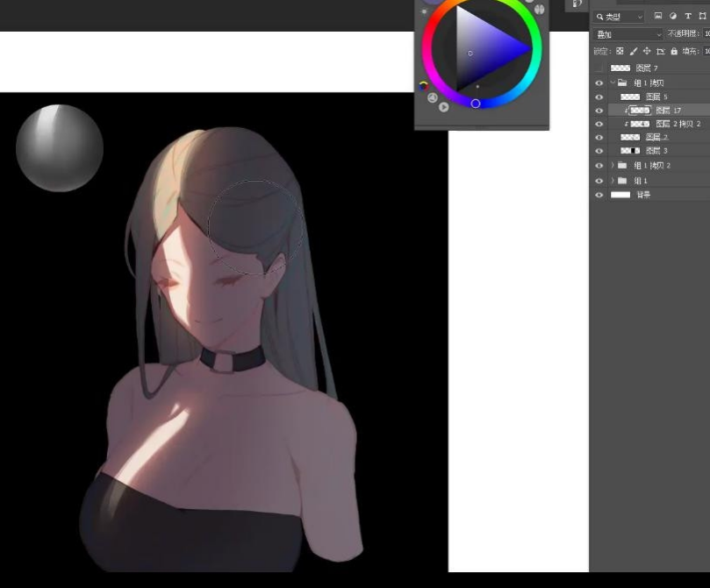Click the pixel layer filter icon

point(658,17)
